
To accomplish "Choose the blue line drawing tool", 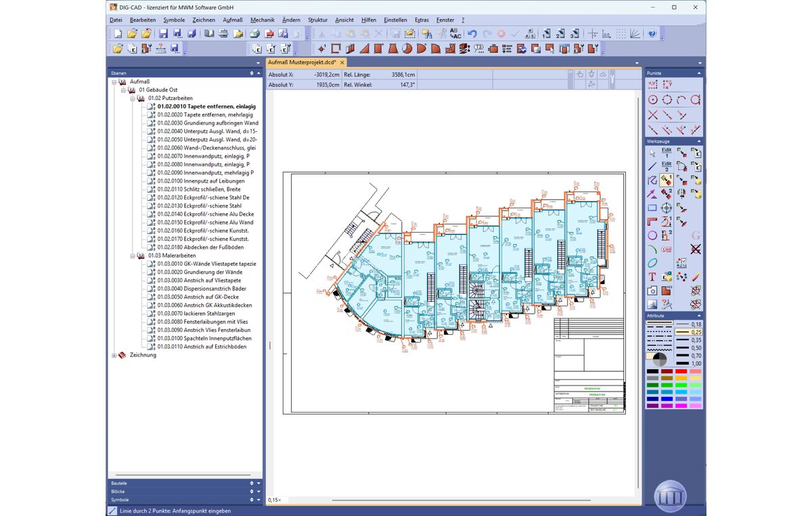I will pyautogui.click(x=652, y=166).
